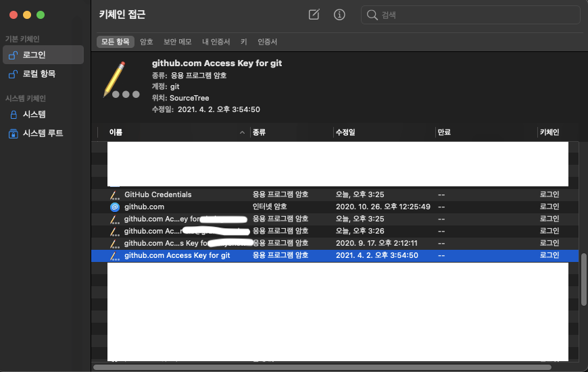Click the cabinet lock icon beside 시스템 루트
The height and width of the screenshot is (372, 588).
coord(13,134)
